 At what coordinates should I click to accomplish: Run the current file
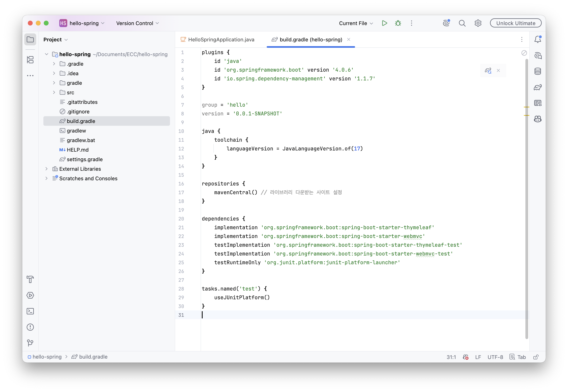coord(385,23)
